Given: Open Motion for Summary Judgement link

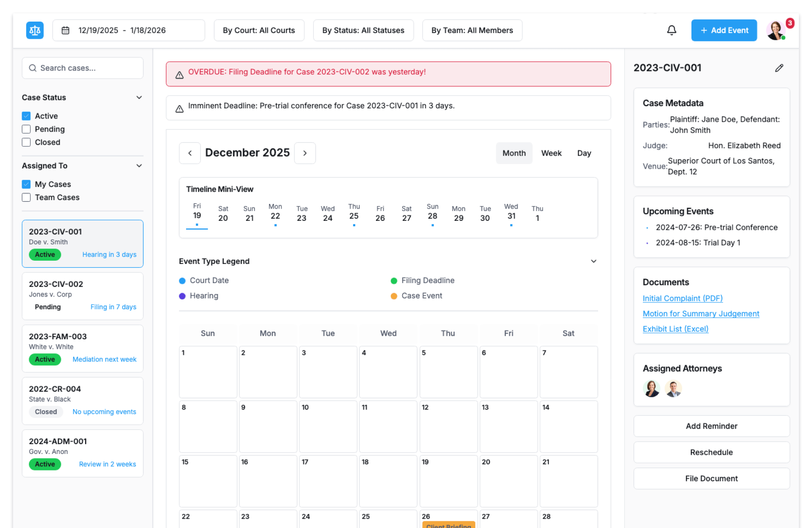Looking at the screenshot, I should pos(701,313).
